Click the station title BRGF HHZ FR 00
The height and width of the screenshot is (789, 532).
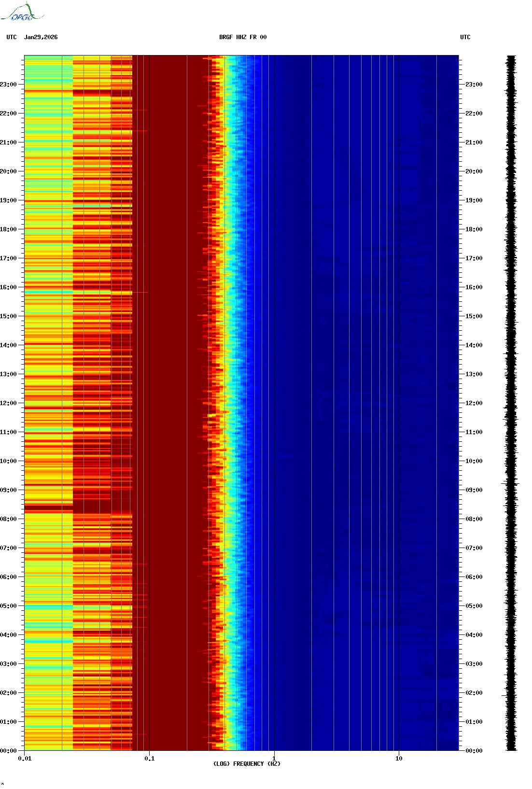pyautogui.click(x=242, y=37)
